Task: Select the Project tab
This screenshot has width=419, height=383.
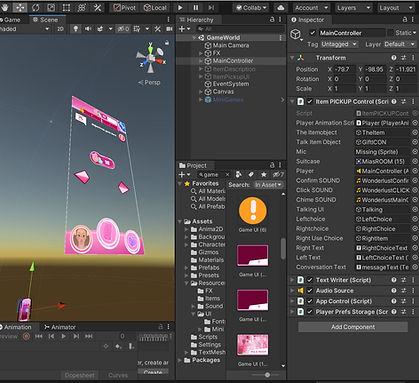Action: pyautogui.click(x=193, y=165)
